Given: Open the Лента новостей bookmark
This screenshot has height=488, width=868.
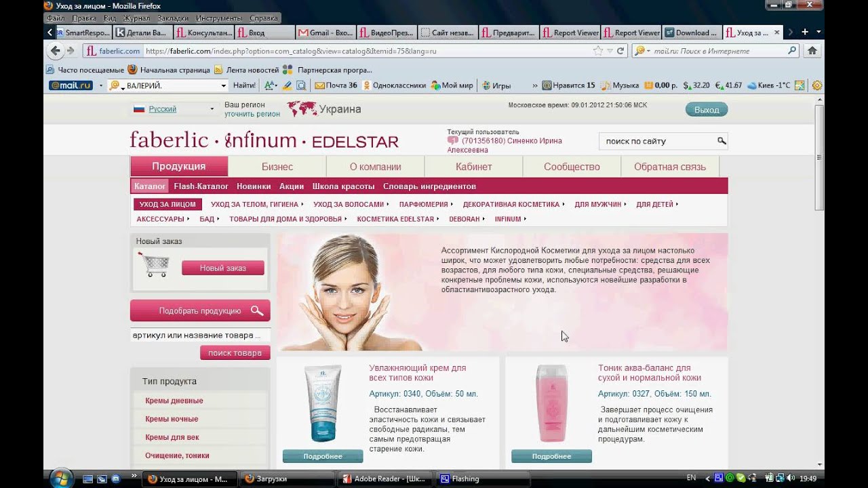Looking at the screenshot, I should coord(247,70).
